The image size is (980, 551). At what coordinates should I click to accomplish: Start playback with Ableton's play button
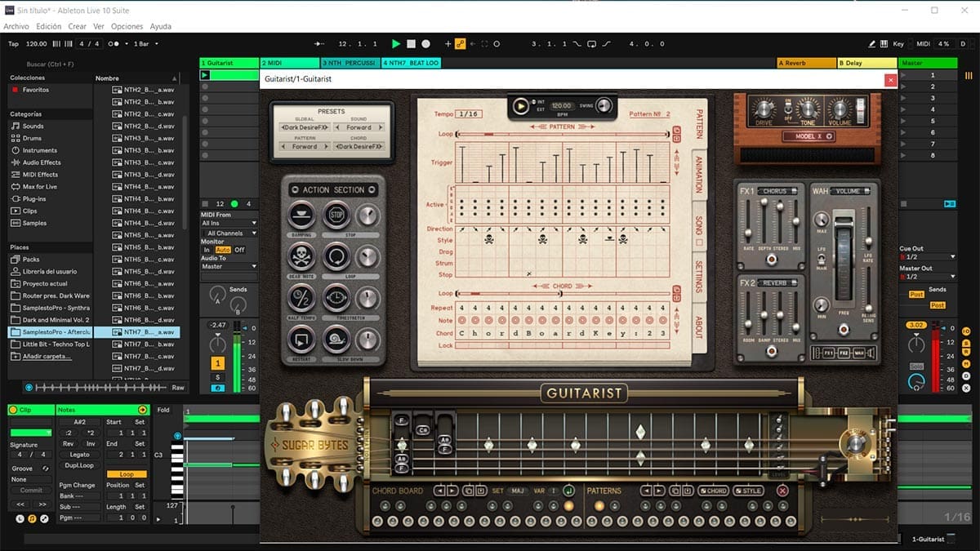click(396, 43)
